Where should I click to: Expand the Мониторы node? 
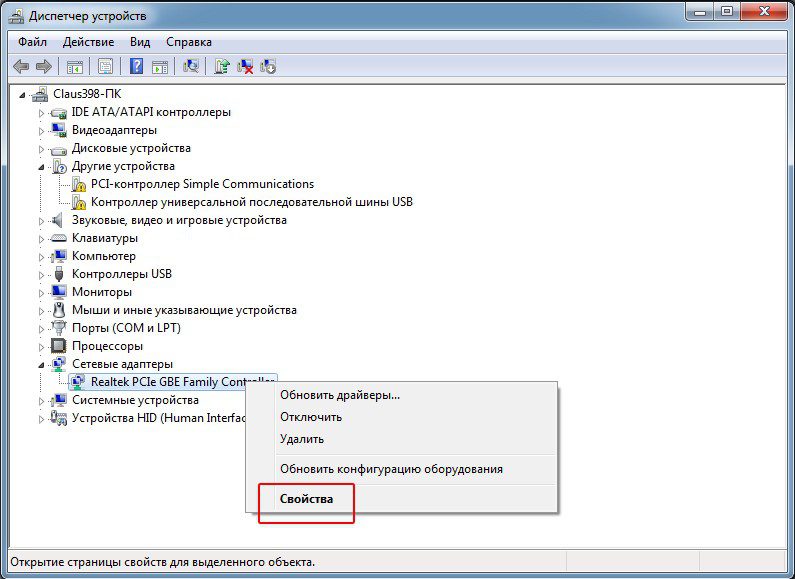pyautogui.click(x=42, y=293)
